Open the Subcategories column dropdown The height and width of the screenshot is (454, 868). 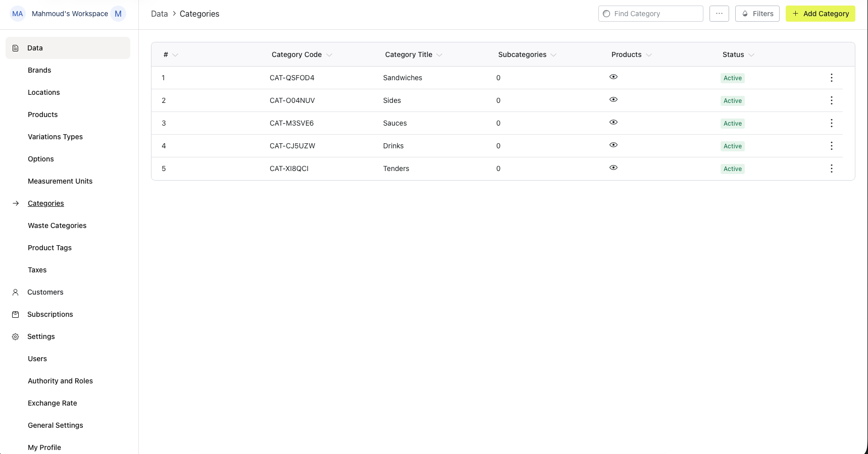tap(553, 55)
